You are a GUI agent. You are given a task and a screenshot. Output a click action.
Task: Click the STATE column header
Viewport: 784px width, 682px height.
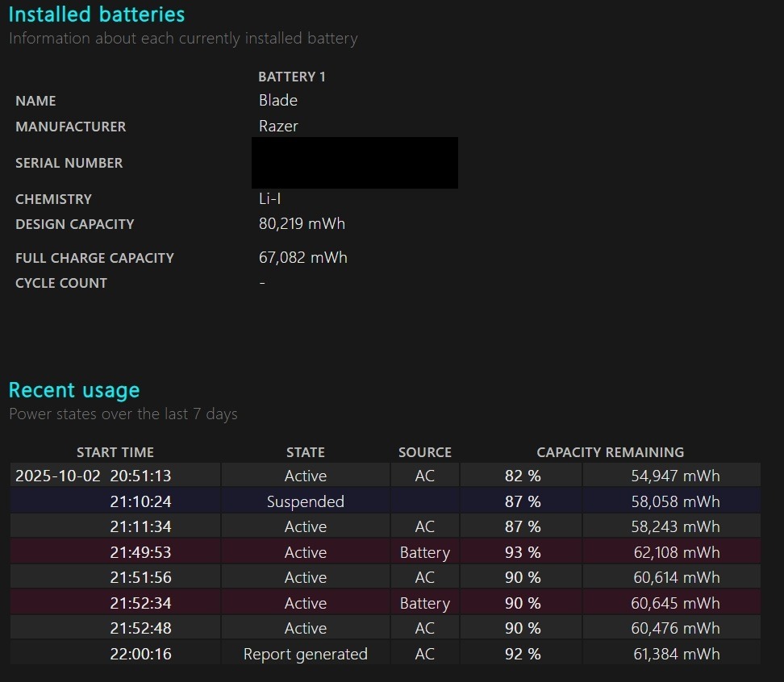[306, 452]
